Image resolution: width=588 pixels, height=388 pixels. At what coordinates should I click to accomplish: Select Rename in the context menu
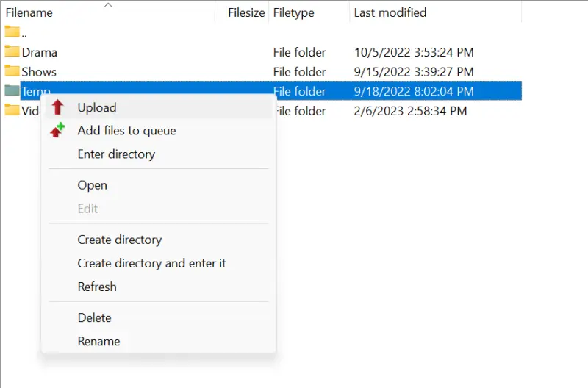[x=98, y=341]
